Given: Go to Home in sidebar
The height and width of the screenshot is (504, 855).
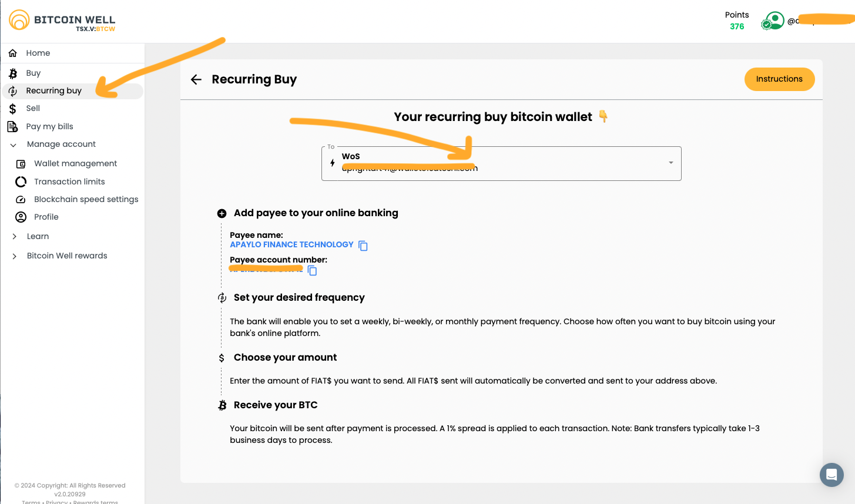Looking at the screenshot, I should (38, 53).
